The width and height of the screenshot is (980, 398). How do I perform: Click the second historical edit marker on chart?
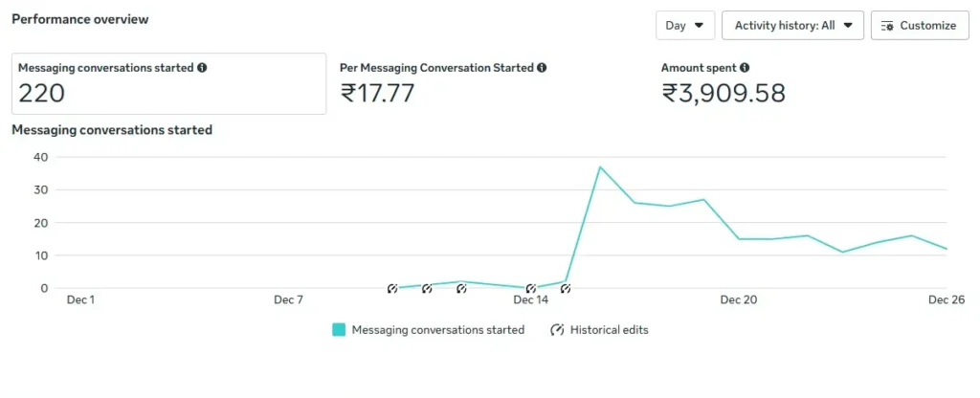pos(427,288)
